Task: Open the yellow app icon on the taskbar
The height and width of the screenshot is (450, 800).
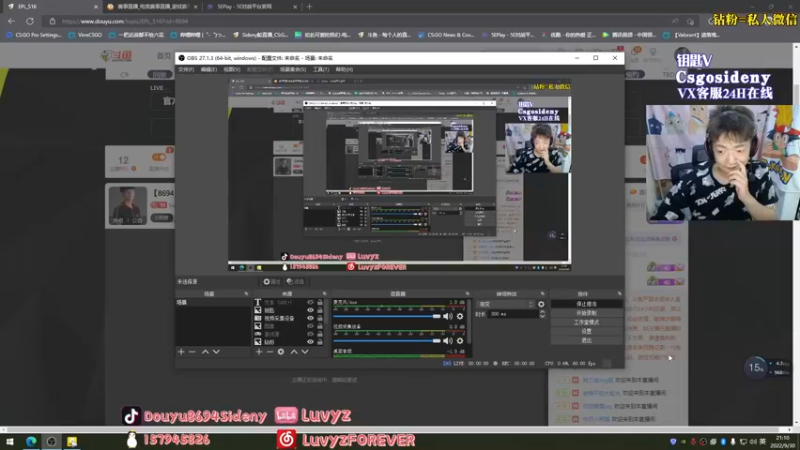Action: click(72, 441)
